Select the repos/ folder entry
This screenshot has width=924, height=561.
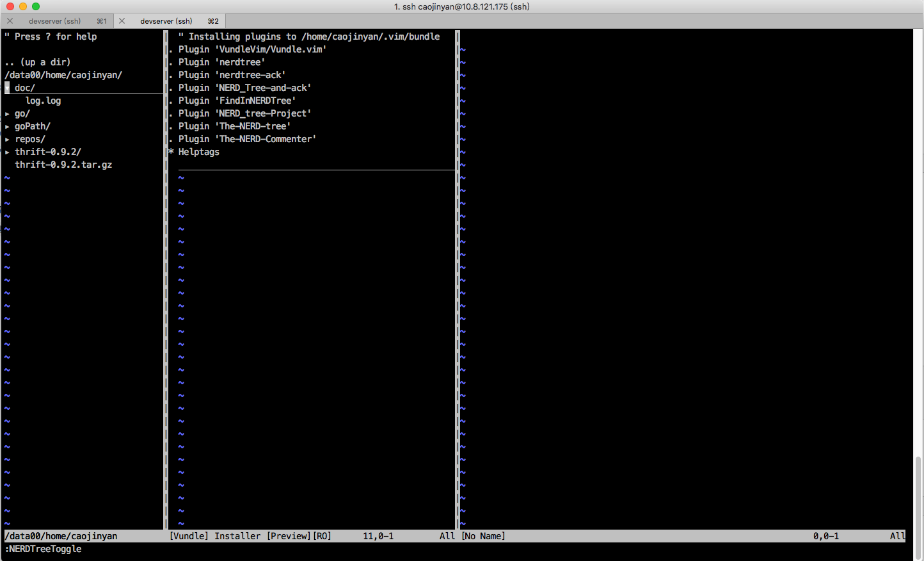30,139
